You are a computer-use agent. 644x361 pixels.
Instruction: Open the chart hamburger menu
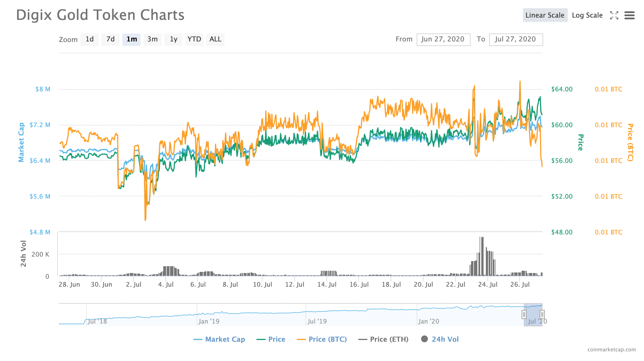629,15
